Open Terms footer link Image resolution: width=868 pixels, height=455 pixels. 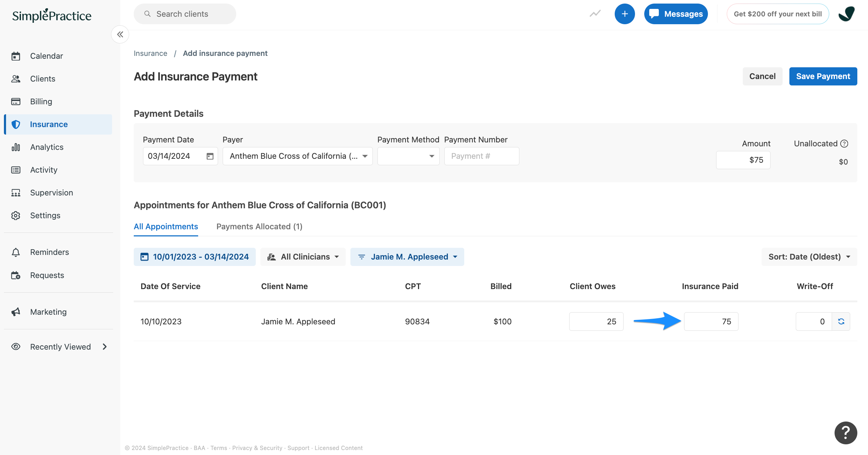click(x=218, y=448)
